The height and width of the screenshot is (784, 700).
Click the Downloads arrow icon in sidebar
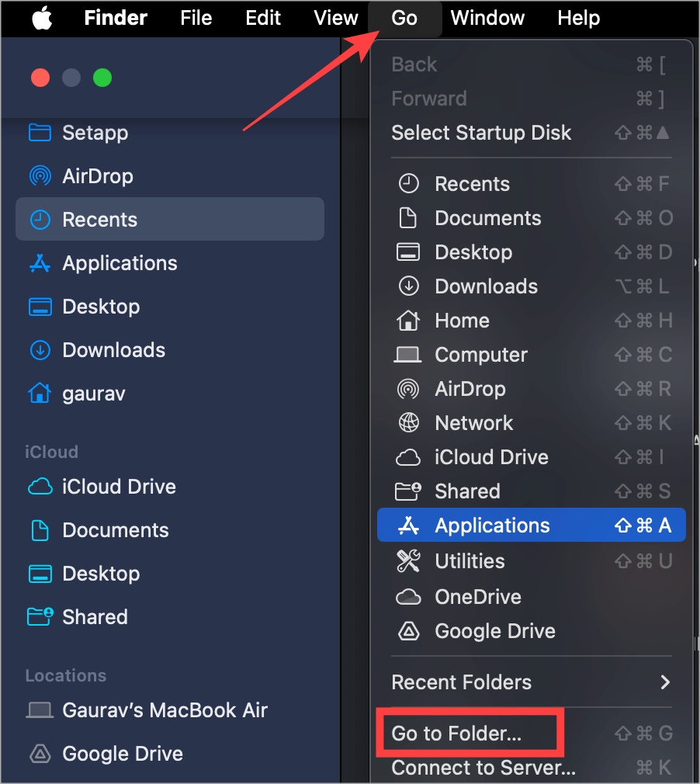pos(40,350)
